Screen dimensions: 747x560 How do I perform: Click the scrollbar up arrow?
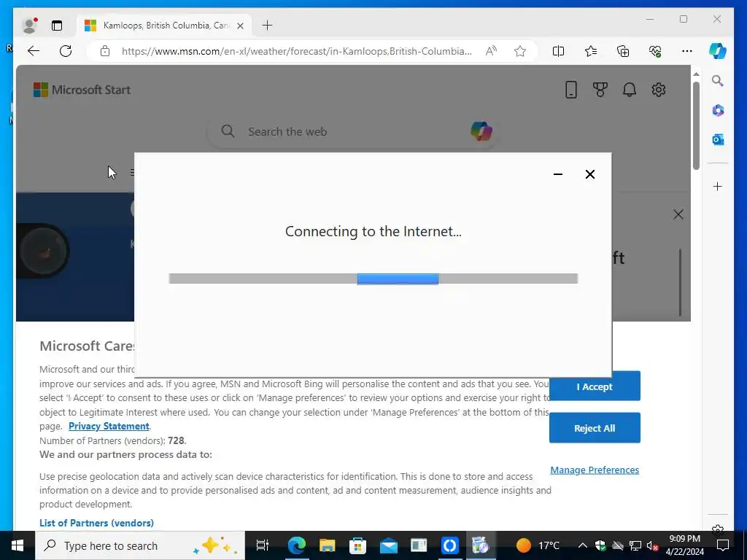[x=696, y=74]
